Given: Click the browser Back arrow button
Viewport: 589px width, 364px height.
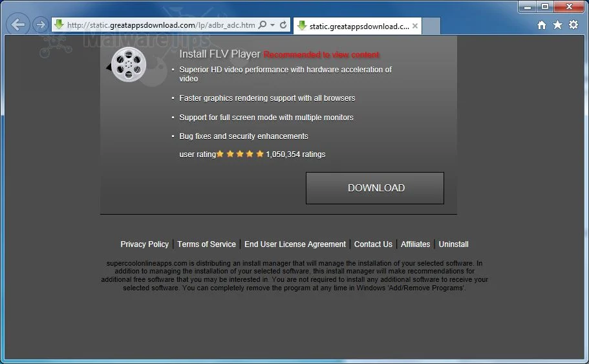Looking at the screenshot, I should click(17, 25).
